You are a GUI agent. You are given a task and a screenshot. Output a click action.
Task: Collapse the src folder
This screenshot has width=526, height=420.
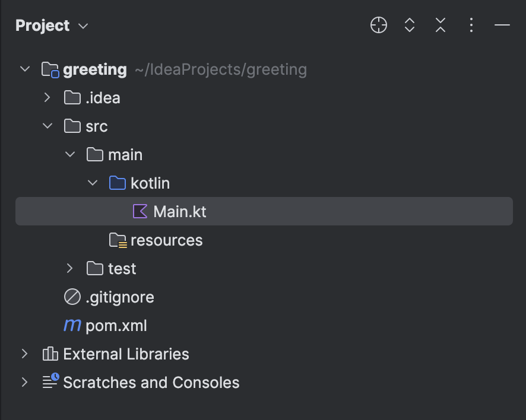click(47, 126)
